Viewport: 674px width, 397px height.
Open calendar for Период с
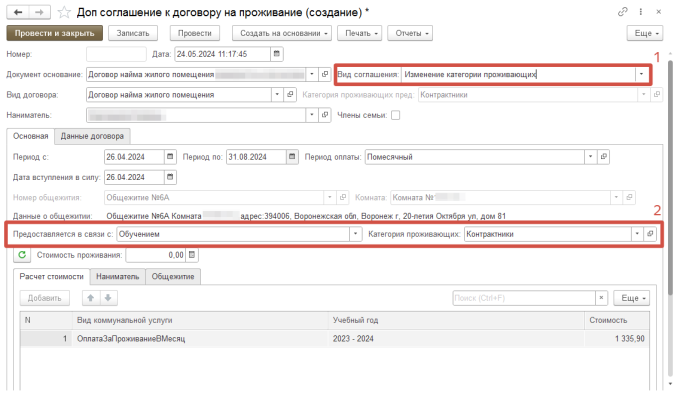coord(170,157)
